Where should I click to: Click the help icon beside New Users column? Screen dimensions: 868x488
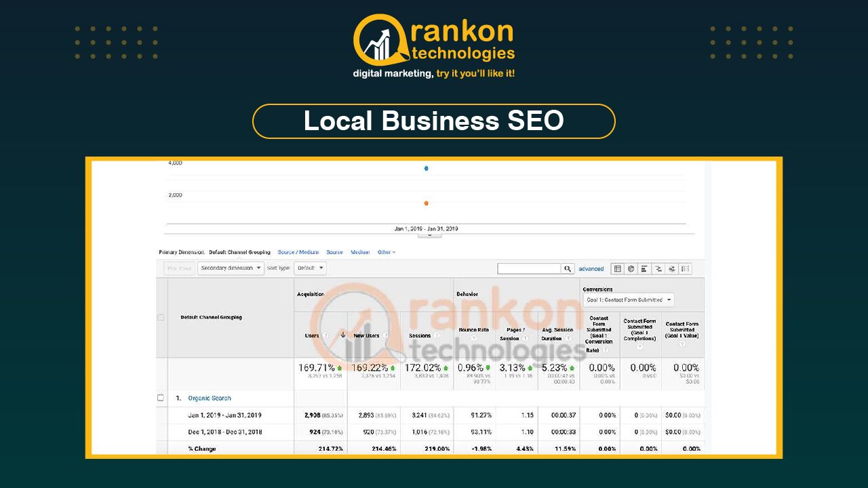pyautogui.click(x=385, y=335)
